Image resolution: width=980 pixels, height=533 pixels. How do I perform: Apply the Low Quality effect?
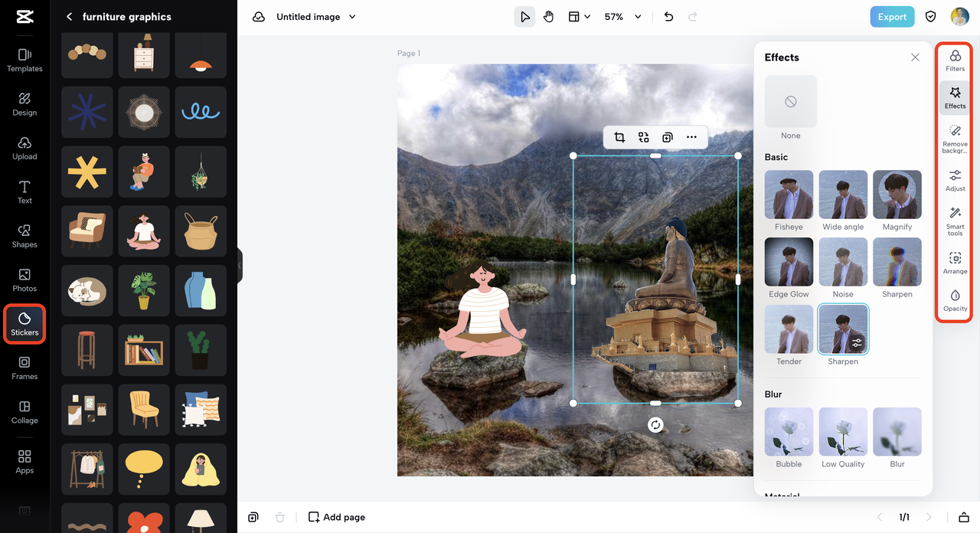pyautogui.click(x=843, y=432)
